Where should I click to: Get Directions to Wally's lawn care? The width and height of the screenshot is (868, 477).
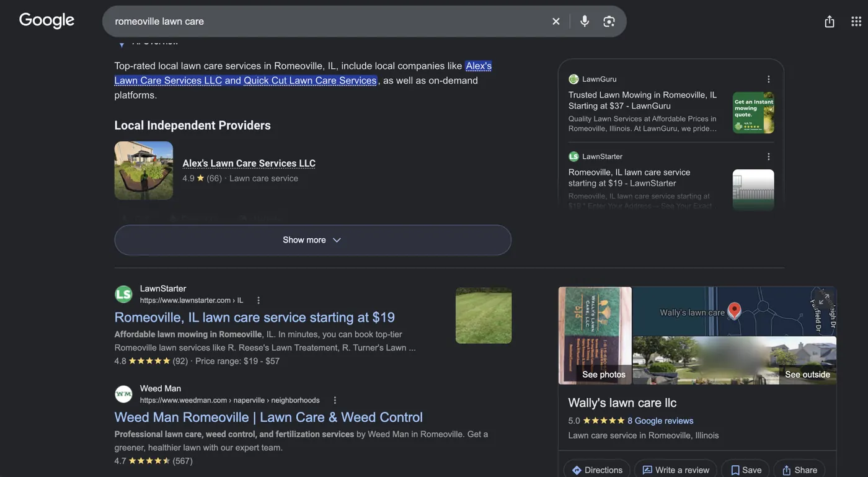click(x=597, y=470)
